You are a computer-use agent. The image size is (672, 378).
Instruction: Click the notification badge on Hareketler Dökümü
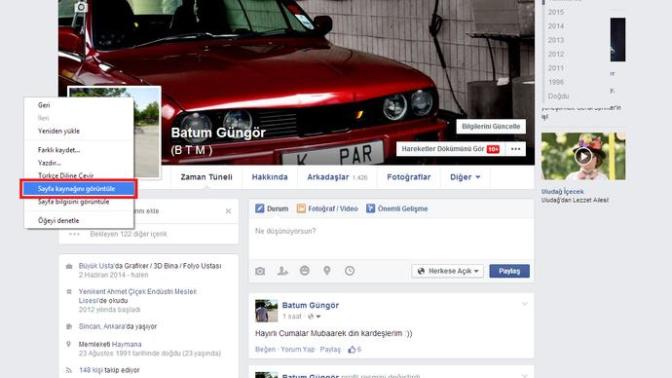click(493, 149)
